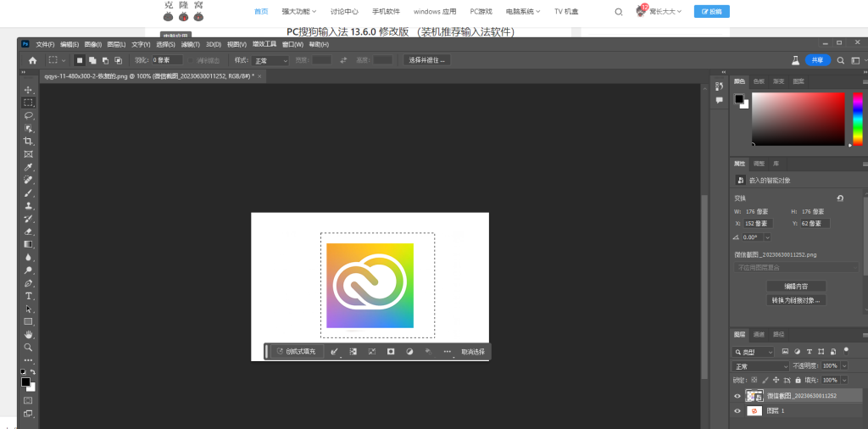Open the 文件(F) menu

46,44
